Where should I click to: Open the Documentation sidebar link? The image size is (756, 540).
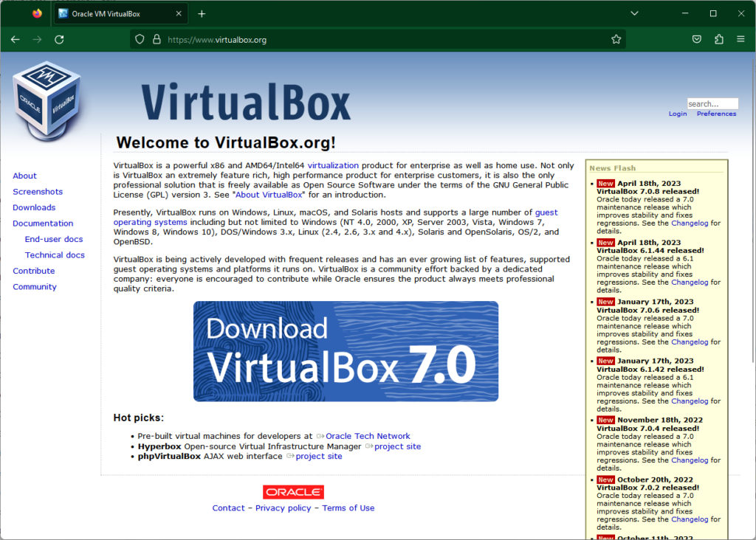43,224
